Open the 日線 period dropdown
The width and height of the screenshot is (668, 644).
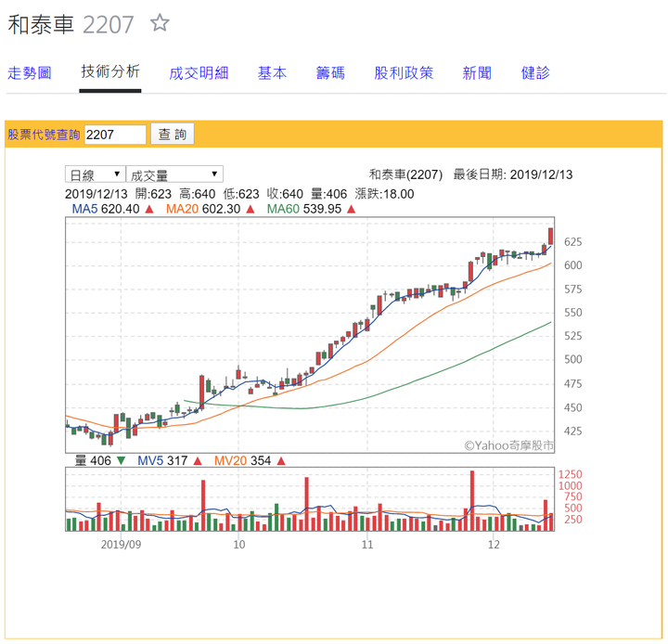pos(95,174)
